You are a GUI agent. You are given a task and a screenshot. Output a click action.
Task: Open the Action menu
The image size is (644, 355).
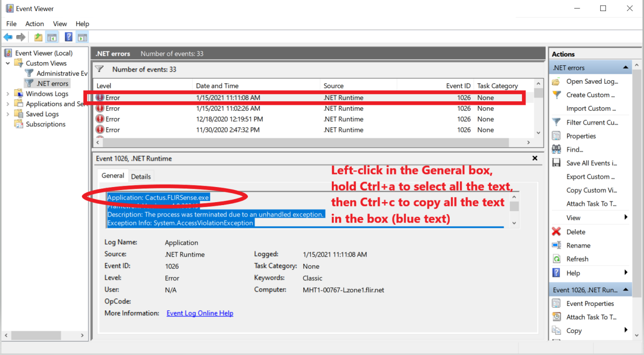[34, 24]
